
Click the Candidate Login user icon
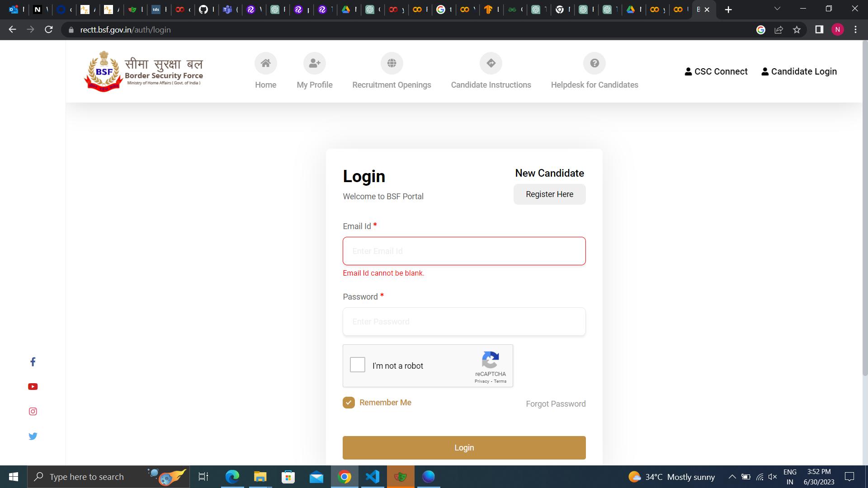point(765,71)
